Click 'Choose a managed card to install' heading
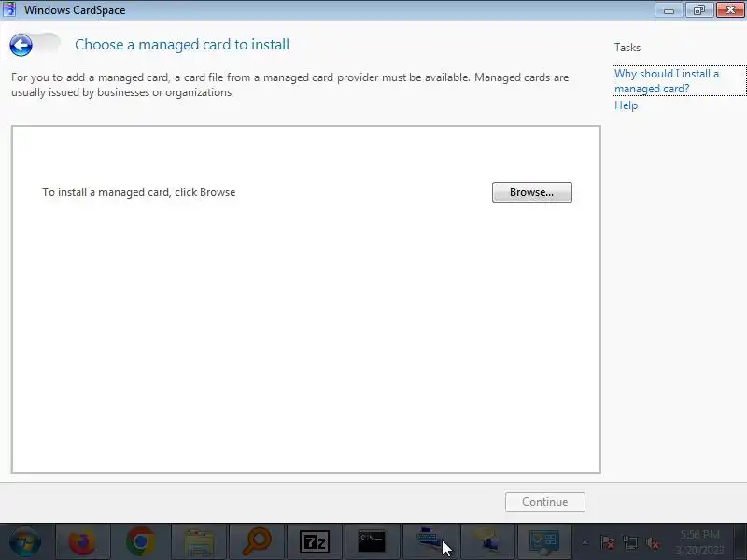Screen dimensions: 747x560 pos(182,45)
